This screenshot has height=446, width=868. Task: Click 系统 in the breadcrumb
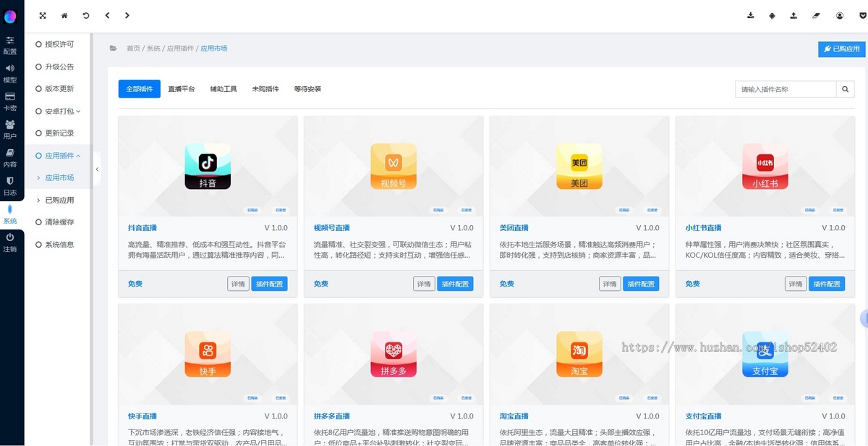point(153,49)
